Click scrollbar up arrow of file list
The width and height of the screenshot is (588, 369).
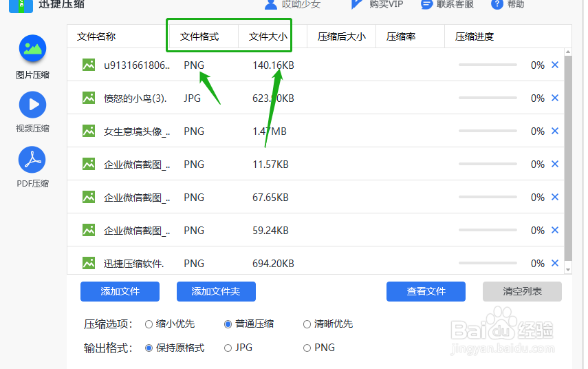[x=568, y=52]
